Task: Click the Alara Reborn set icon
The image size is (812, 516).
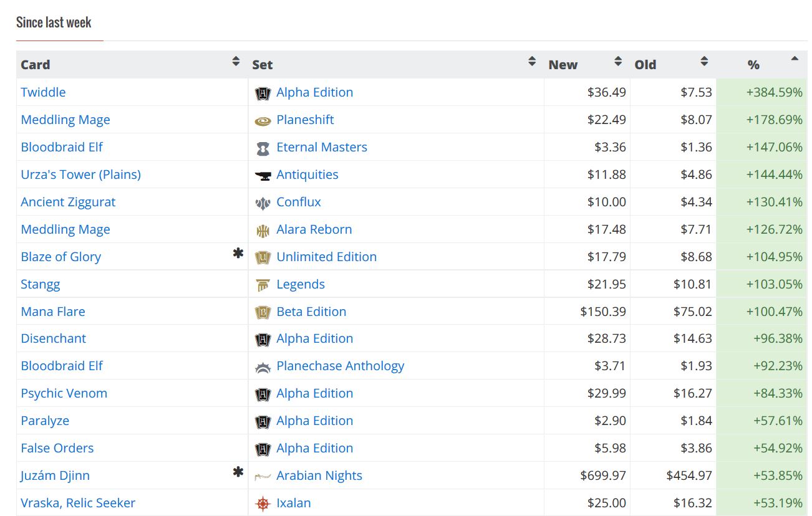Action: pos(263,230)
